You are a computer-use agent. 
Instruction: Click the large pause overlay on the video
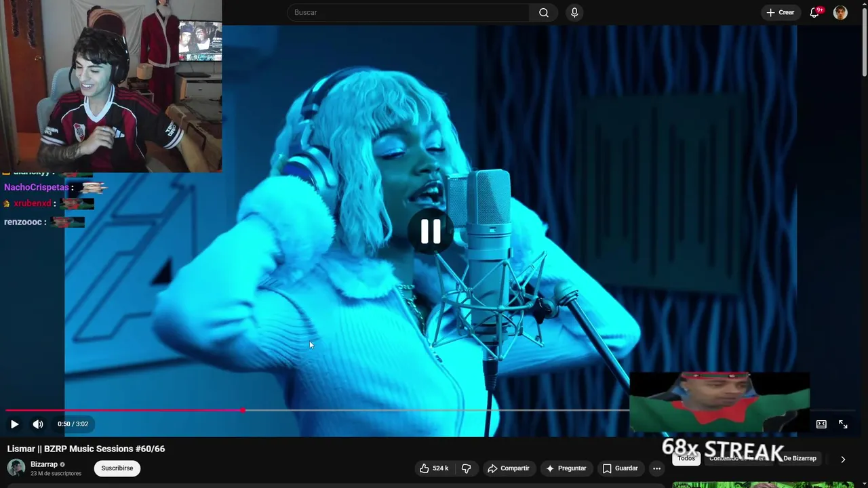click(431, 232)
